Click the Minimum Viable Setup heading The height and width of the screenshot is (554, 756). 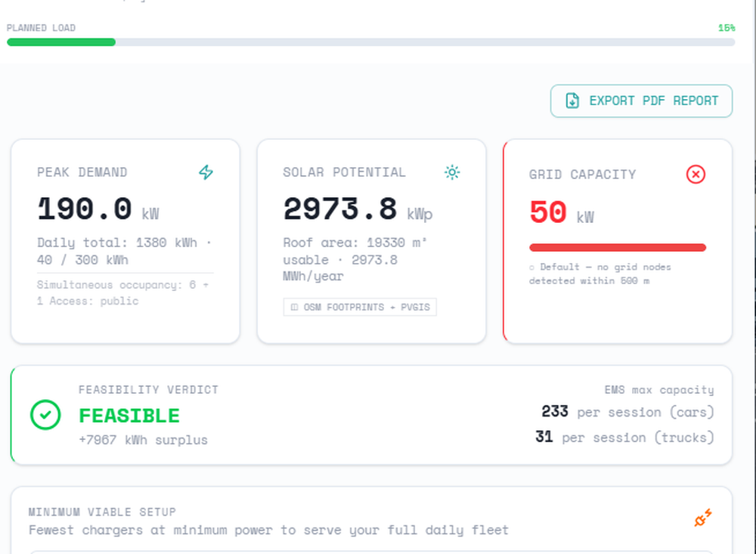pos(102,512)
